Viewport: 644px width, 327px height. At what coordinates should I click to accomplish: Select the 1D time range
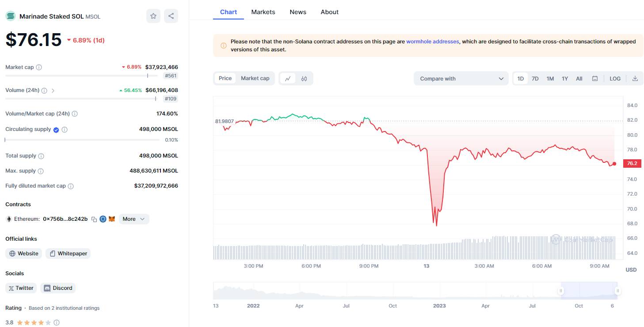tap(521, 79)
